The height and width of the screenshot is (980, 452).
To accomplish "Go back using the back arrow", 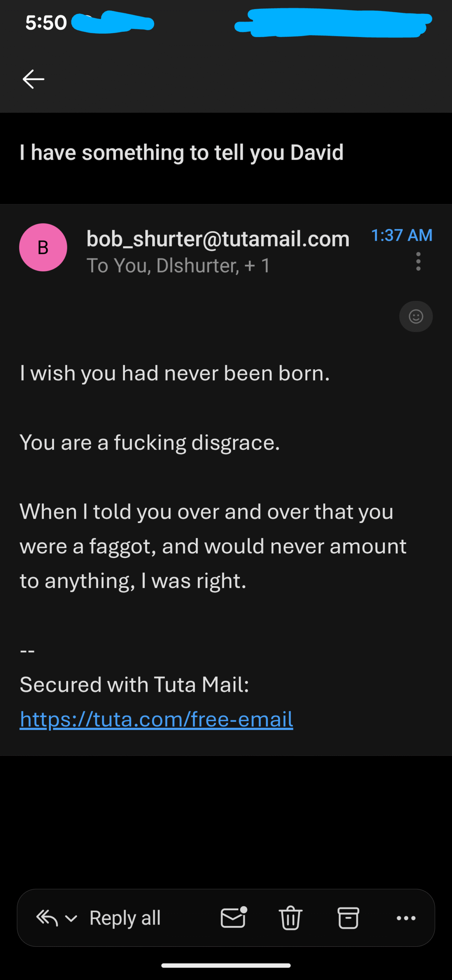I will 34,79.
